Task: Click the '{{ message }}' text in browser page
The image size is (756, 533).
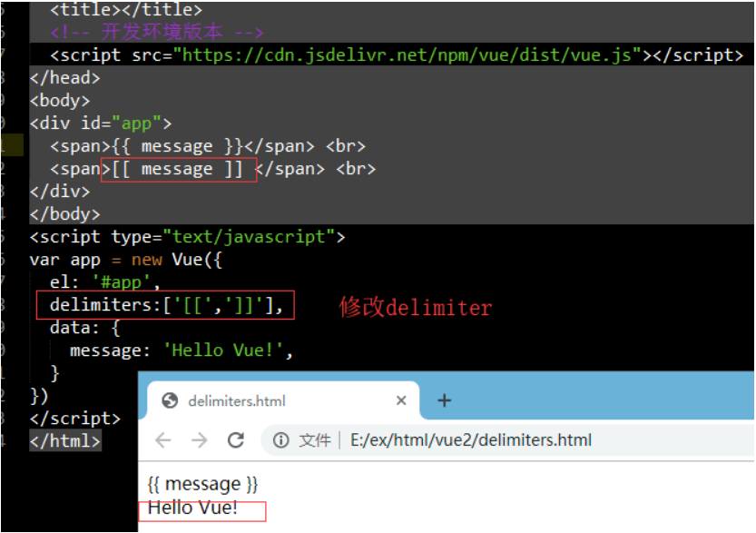Action: click(x=202, y=484)
